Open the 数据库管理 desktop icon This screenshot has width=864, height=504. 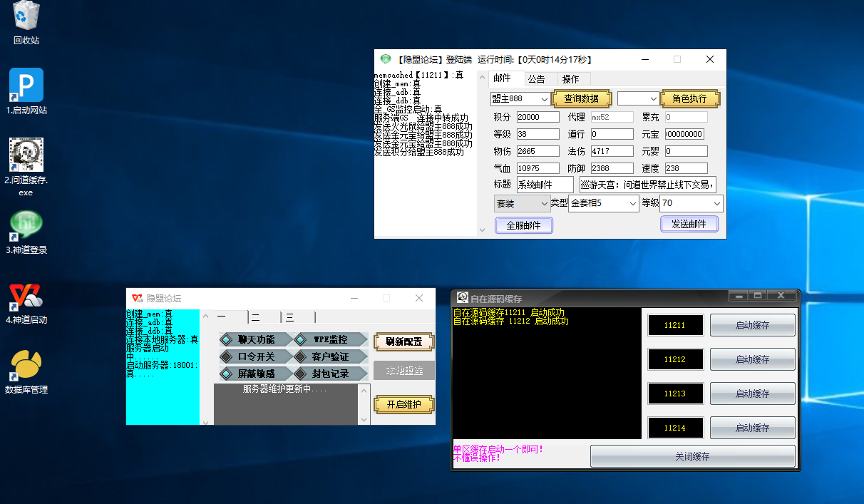tap(26, 365)
